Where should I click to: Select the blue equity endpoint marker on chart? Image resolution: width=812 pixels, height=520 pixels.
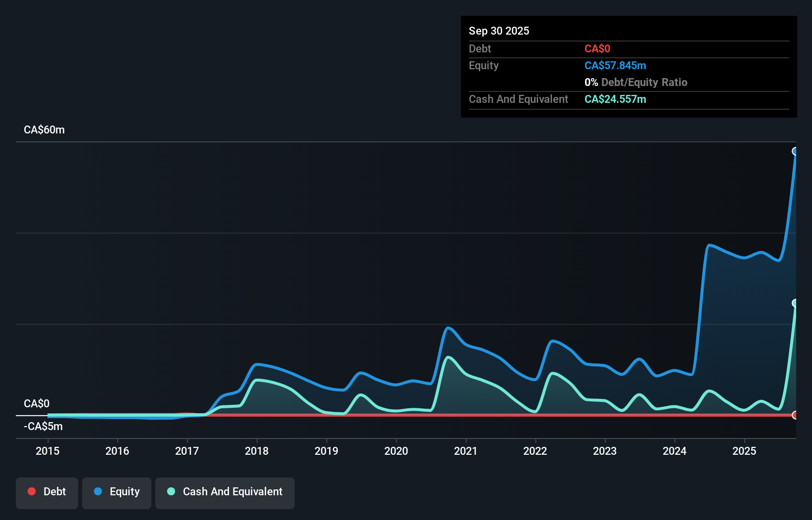click(x=795, y=151)
